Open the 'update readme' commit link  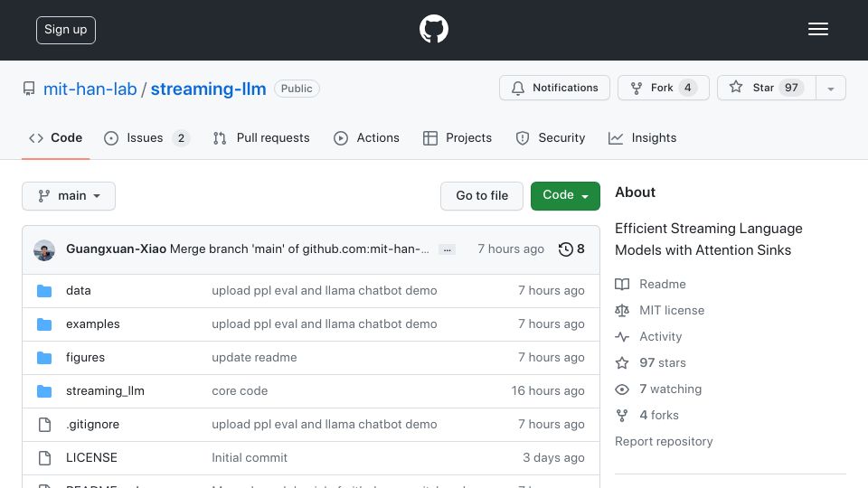[254, 358]
